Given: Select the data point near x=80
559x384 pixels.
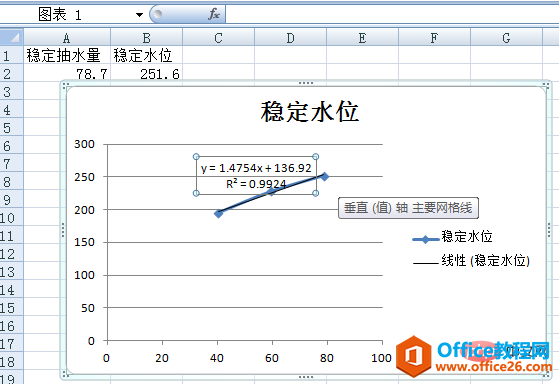Looking at the screenshot, I should (324, 176).
